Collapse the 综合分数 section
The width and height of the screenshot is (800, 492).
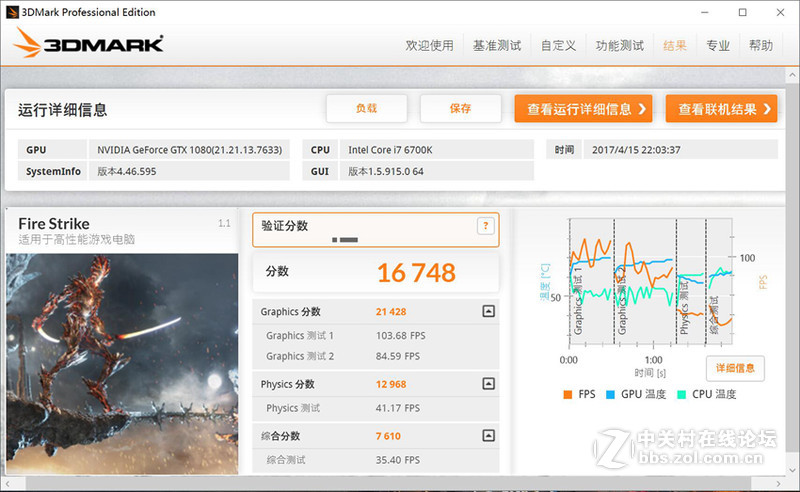488,436
